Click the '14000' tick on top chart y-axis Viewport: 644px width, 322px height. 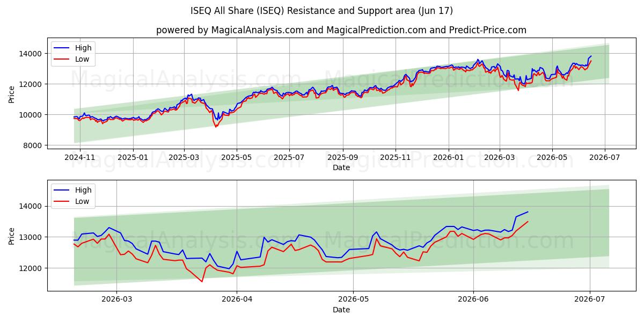pyautogui.click(x=32, y=54)
